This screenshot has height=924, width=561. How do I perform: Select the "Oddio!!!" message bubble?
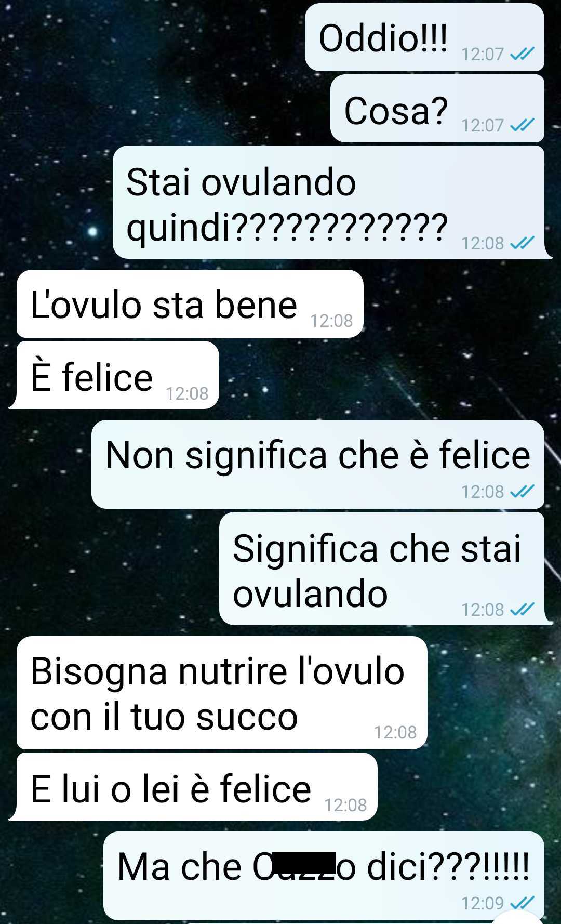click(424, 37)
